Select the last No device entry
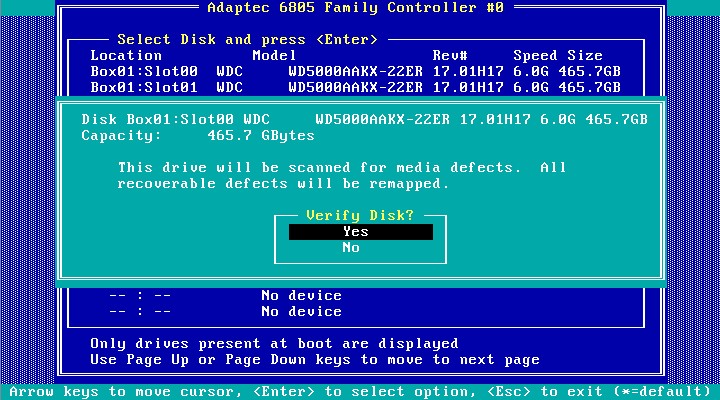The width and height of the screenshot is (720, 400). point(301,311)
